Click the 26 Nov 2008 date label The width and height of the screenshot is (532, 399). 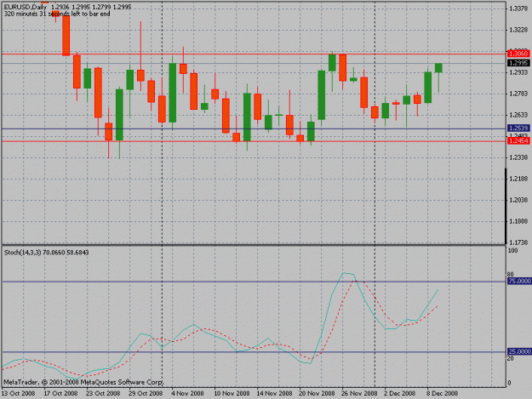click(360, 393)
